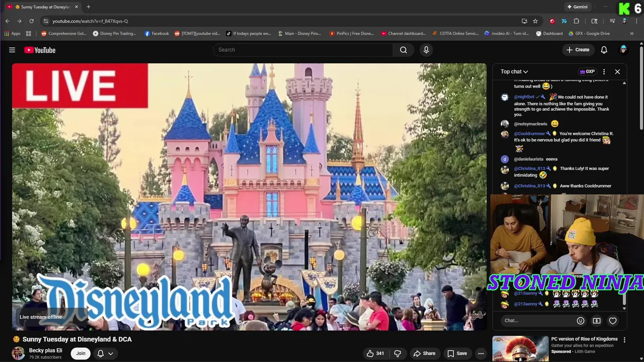Open the PinPics bookmark

coord(352,34)
